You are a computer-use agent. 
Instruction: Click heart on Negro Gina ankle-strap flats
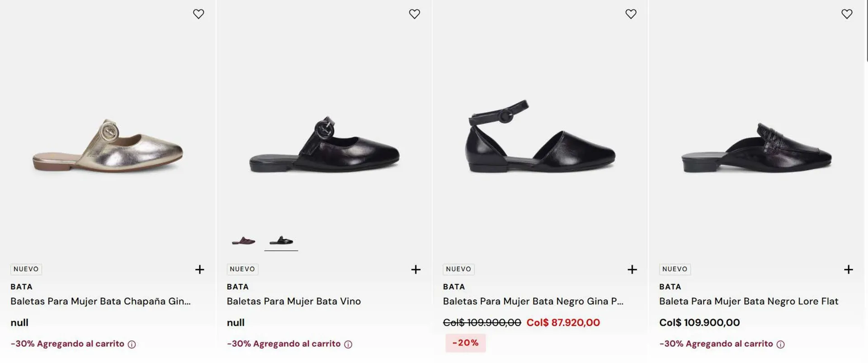(x=631, y=14)
